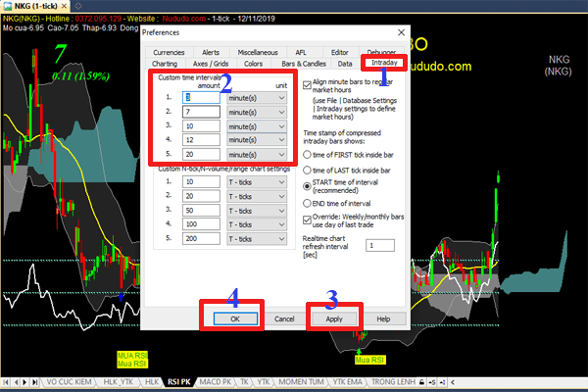
Task: Switch to the Alerts tab
Action: point(211,53)
